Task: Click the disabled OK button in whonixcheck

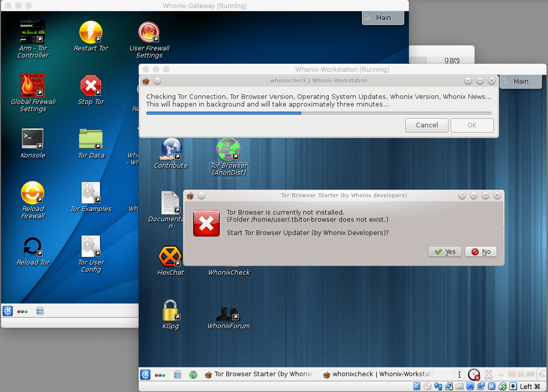Action: [x=472, y=125]
